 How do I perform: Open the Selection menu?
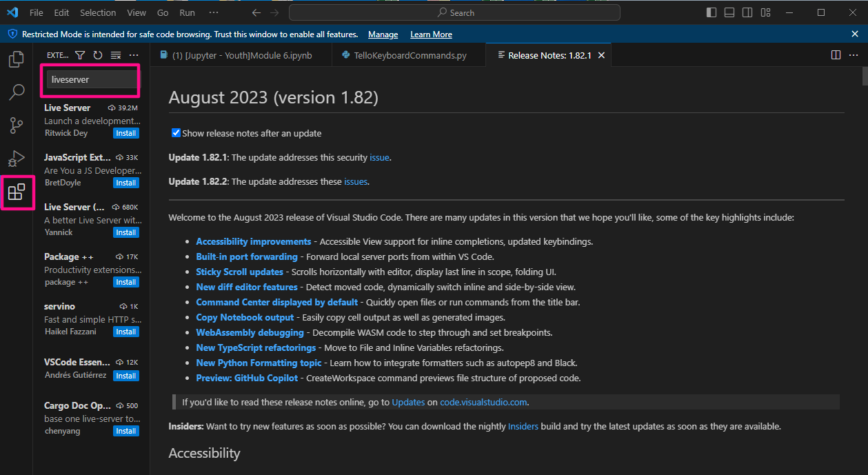[98, 12]
